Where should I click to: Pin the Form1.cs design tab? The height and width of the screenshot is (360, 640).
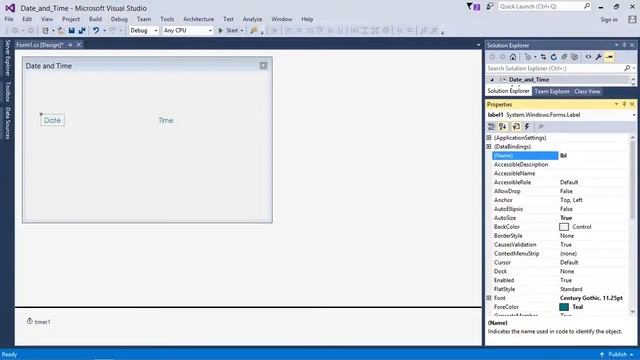point(70,45)
